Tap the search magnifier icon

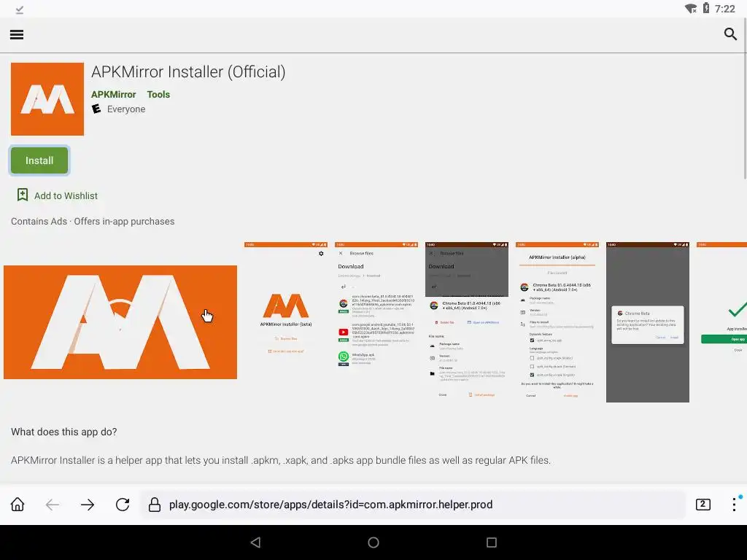coord(729,34)
